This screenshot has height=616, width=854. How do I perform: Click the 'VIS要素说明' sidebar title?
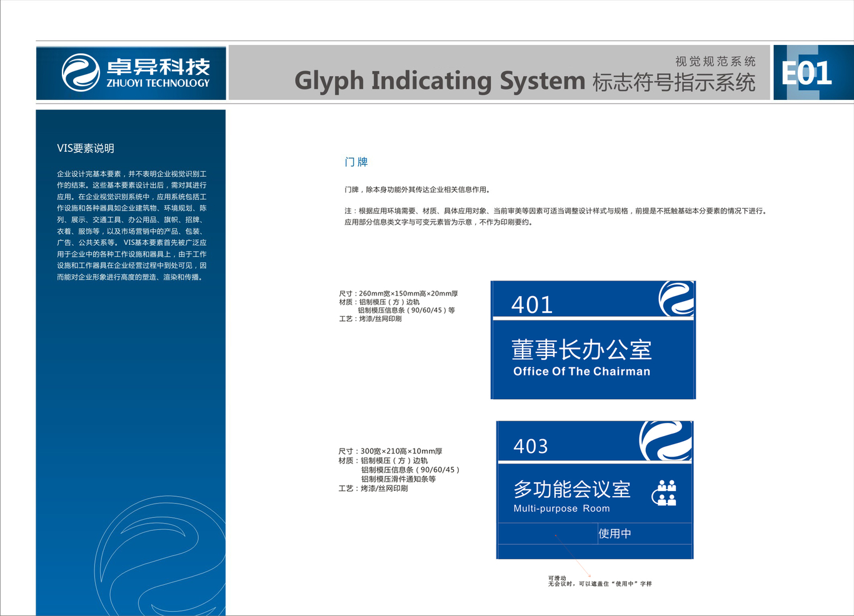click(86, 148)
